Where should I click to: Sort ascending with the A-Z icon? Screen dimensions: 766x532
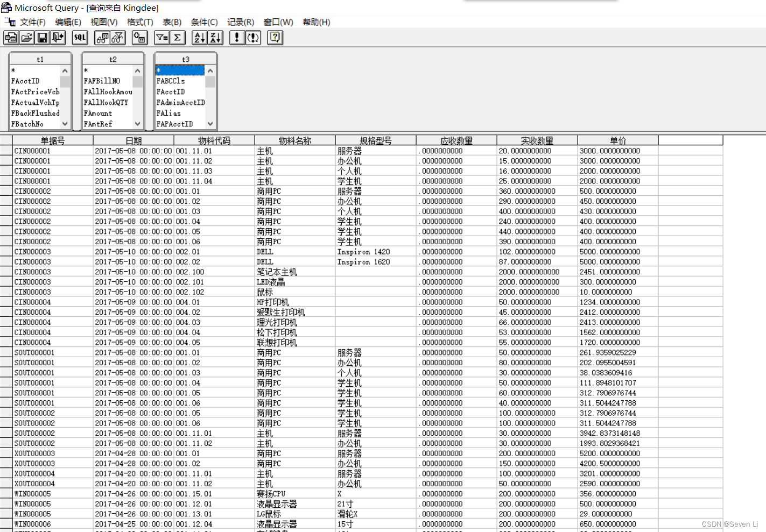pyautogui.click(x=200, y=38)
